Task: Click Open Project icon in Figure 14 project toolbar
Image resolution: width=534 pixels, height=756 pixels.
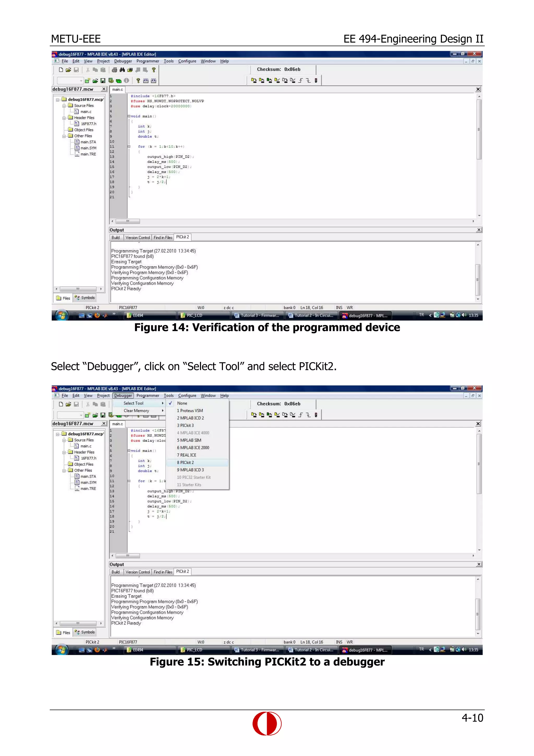Action: tap(95, 81)
